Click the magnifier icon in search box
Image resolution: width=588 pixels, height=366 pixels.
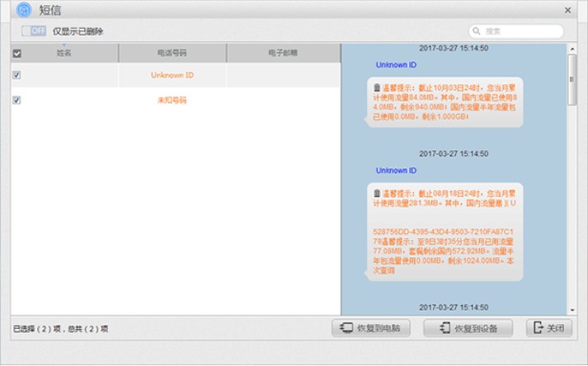pyautogui.click(x=477, y=31)
